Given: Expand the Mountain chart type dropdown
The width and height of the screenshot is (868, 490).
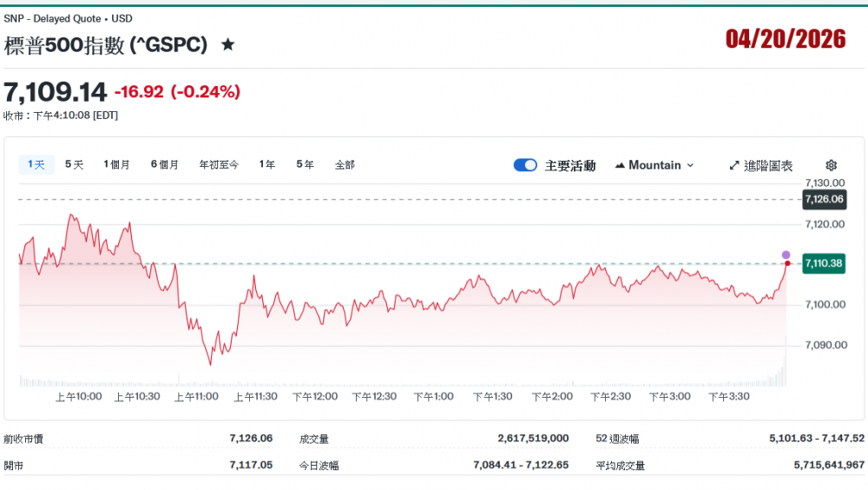Looking at the screenshot, I should 654,165.
